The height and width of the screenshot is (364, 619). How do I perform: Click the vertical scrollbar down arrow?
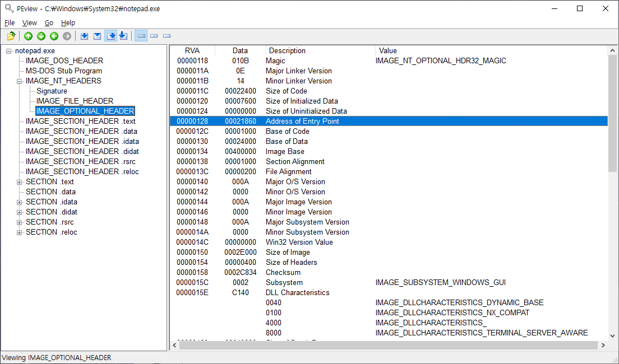click(x=612, y=336)
